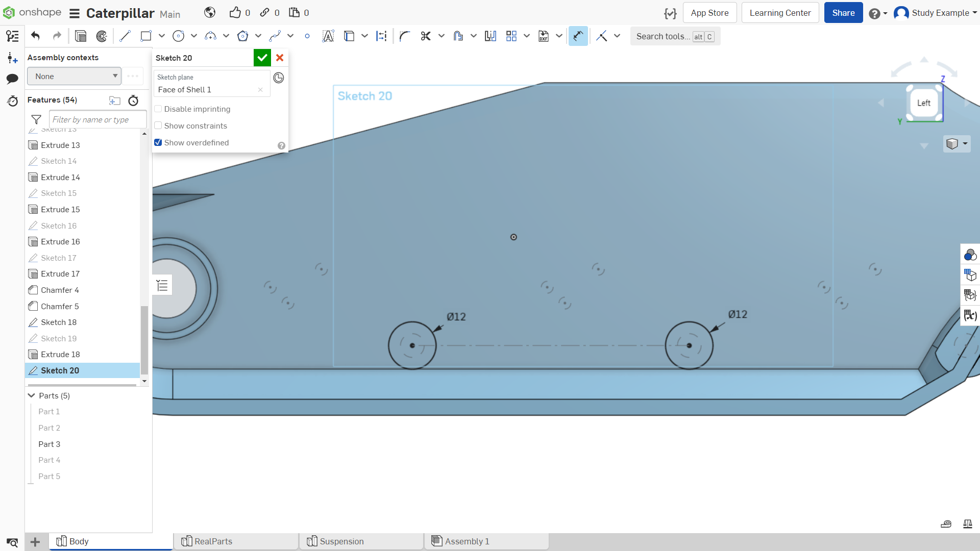Select the Line sketch tool
The height and width of the screenshot is (551, 980).
pos(125,36)
